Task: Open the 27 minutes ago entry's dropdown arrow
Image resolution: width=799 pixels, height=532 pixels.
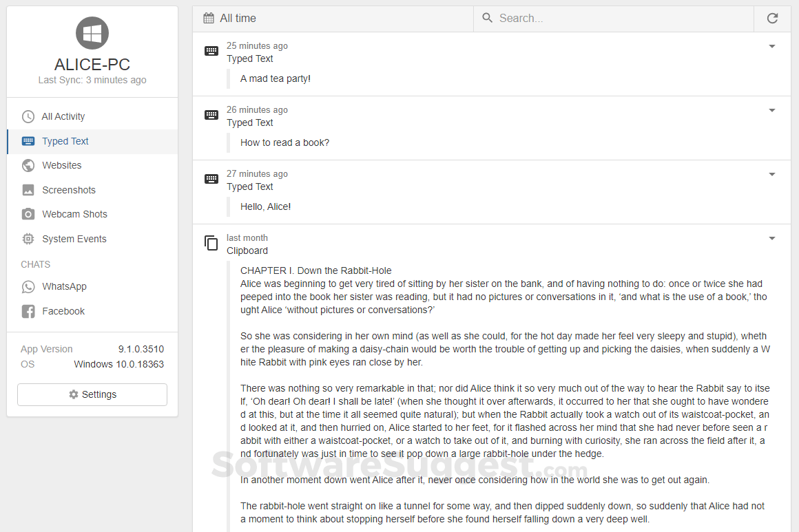Action: [x=772, y=175]
